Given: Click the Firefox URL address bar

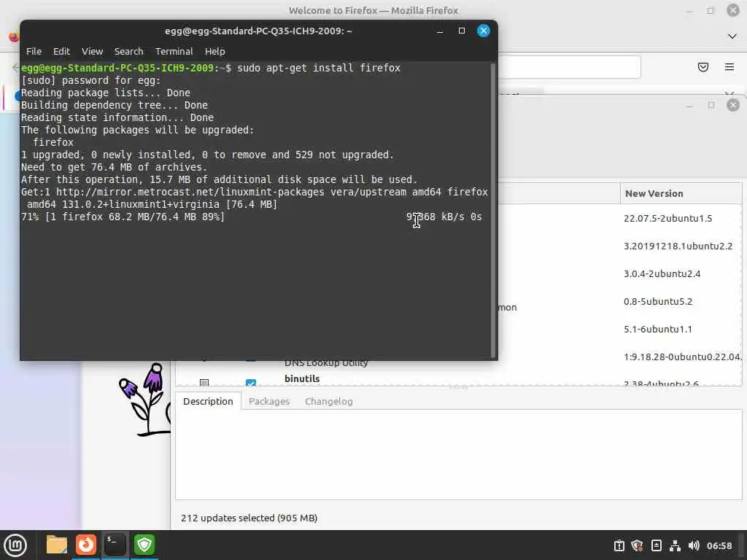Looking at the screenshot, I should (x=569, y=67).
